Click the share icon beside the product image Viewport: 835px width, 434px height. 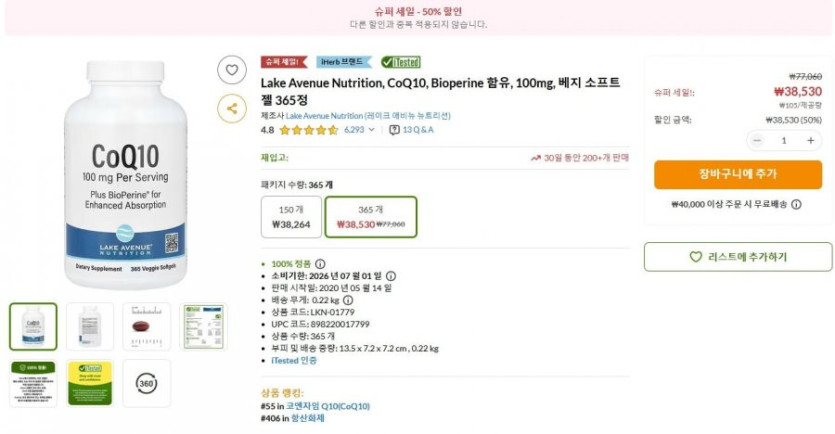pyautogui.click(x=232, y=108)
